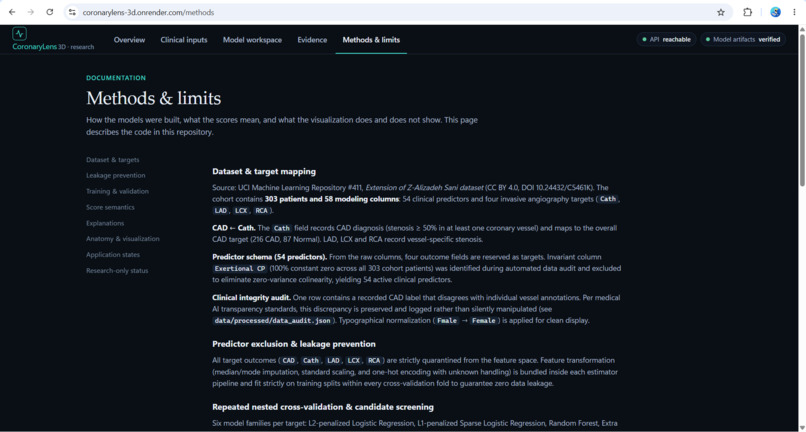Navigate to Score semantics section
This screenshot has width=806, height=432.
click(110, 207)
